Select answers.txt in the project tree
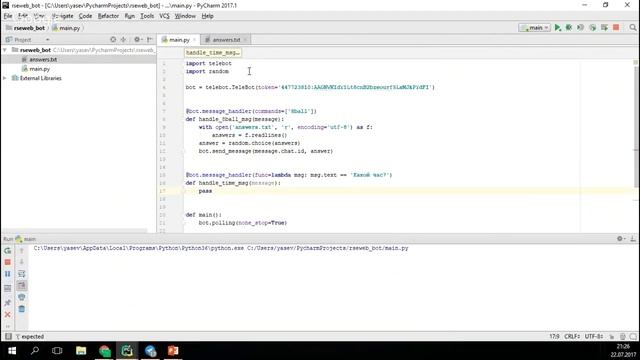This screenshot has width=640, height=360. click(43, 60)
